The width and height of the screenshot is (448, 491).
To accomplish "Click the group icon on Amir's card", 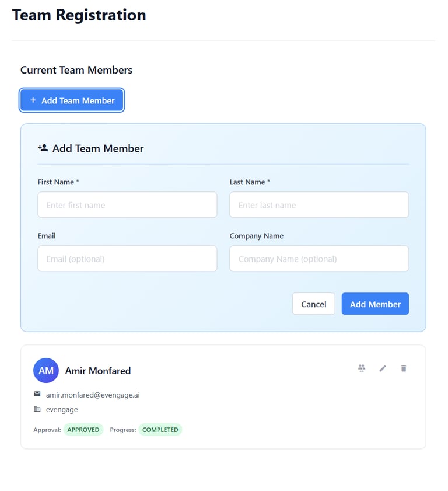I will [x=362, y=368].
